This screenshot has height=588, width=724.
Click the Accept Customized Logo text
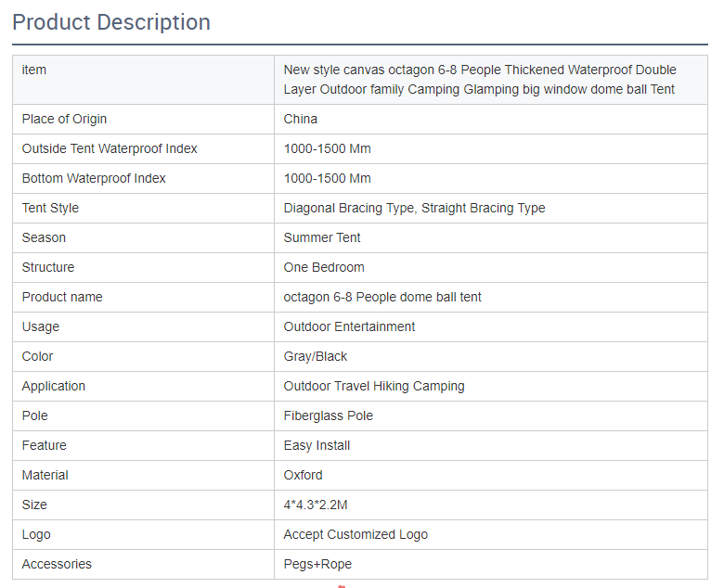(356, 534)
